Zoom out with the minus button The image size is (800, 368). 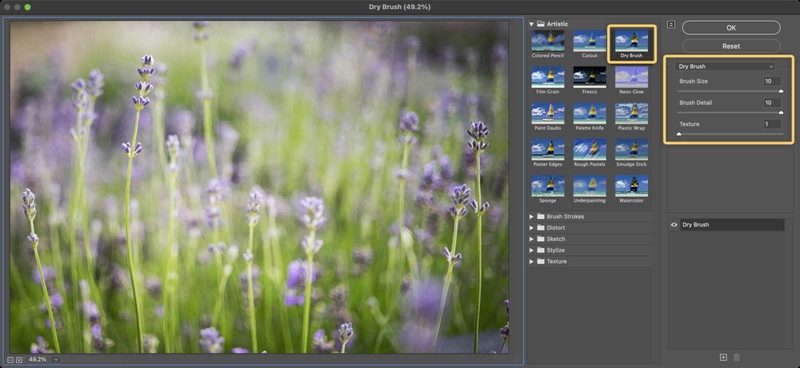tap(11, 360)
